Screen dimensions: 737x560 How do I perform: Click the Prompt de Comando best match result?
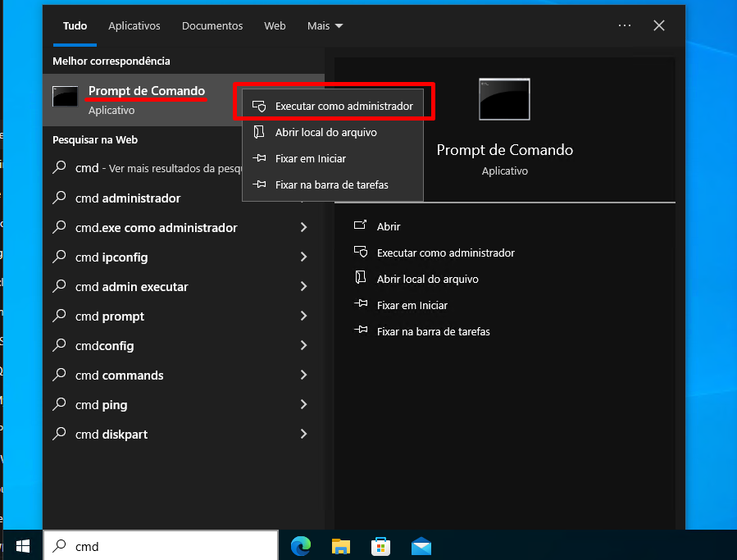coord(146,99)
